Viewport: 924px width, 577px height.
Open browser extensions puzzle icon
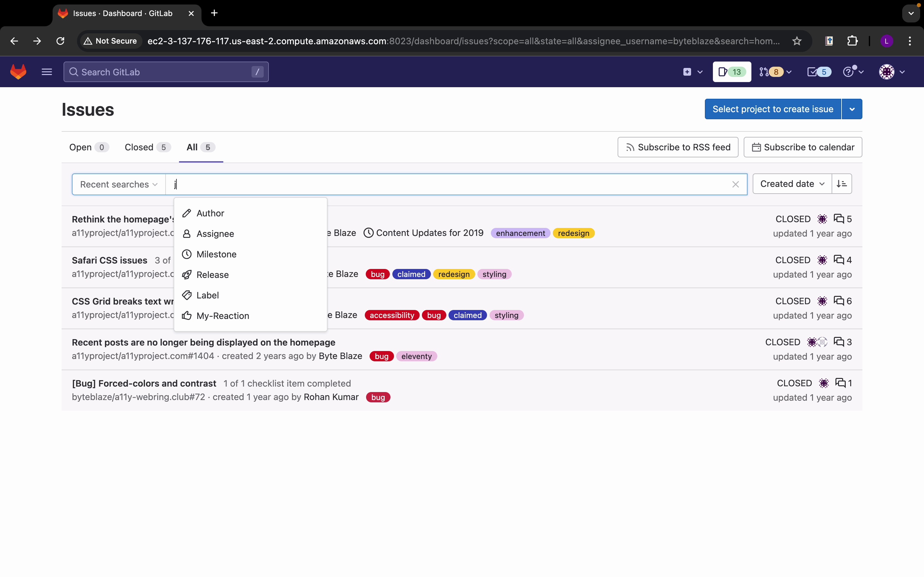click(852, 41)
